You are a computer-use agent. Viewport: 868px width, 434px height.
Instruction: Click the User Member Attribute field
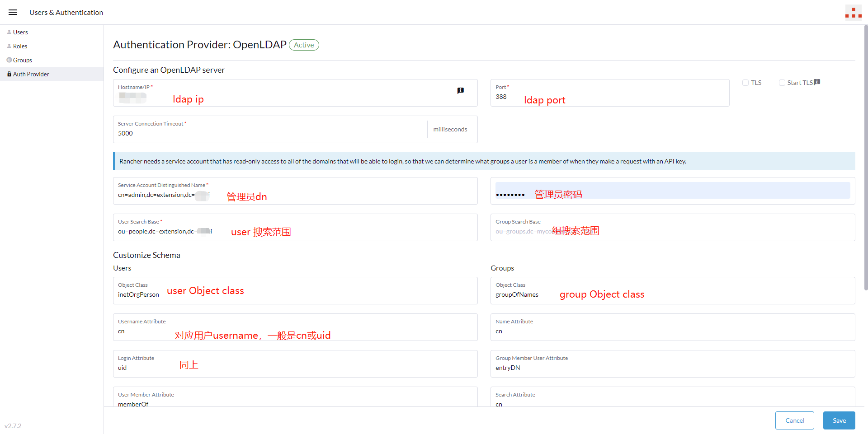295,397
